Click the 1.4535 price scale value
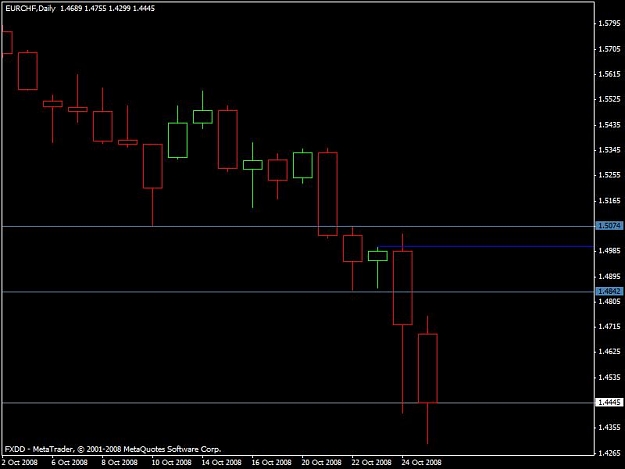Image resolution: width=625 pixels, height=469 pixels. [x=609, y=377]
